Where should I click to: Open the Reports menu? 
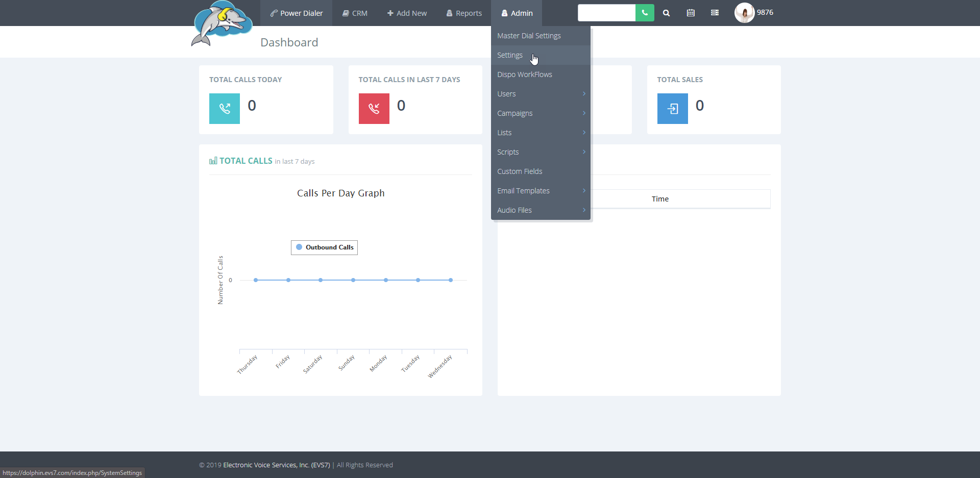(x=464, y=13)
